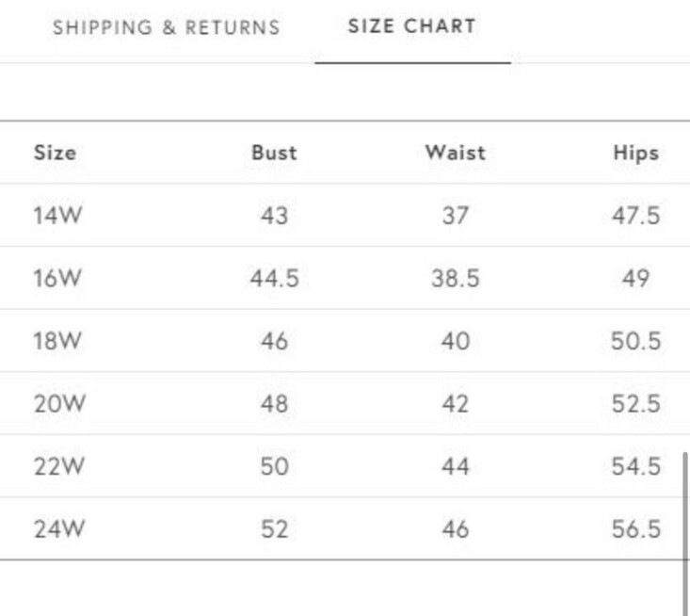Viewport: 690px width, 616px height.
Task: Click the 56.5 hips value for 24W
Action: [x=636, y=528]
